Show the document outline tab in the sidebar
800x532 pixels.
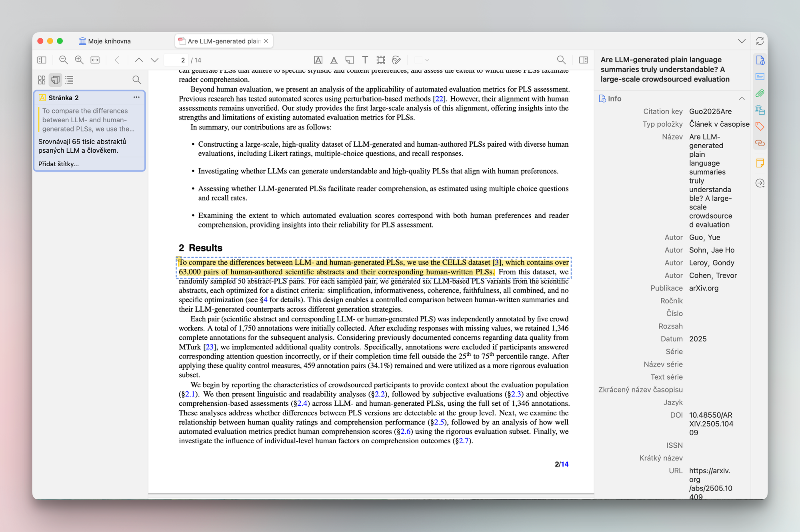tap(70, 80)
